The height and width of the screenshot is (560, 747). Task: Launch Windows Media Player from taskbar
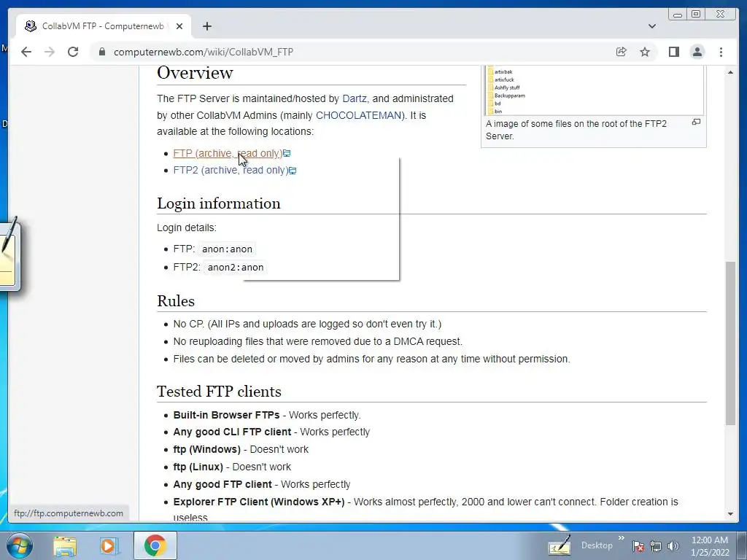point(108,545)
